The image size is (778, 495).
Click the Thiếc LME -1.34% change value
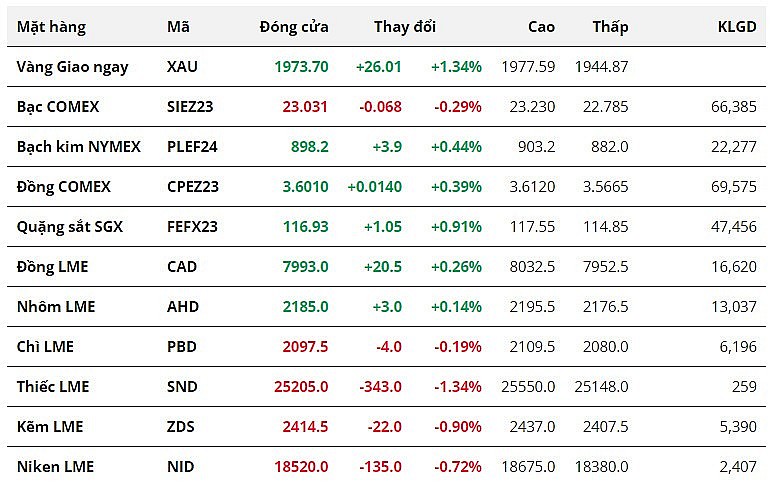[456, 387]
